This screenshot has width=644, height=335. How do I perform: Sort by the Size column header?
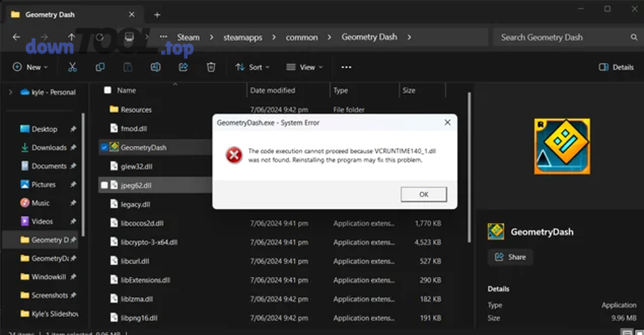[x=409, y=90]
